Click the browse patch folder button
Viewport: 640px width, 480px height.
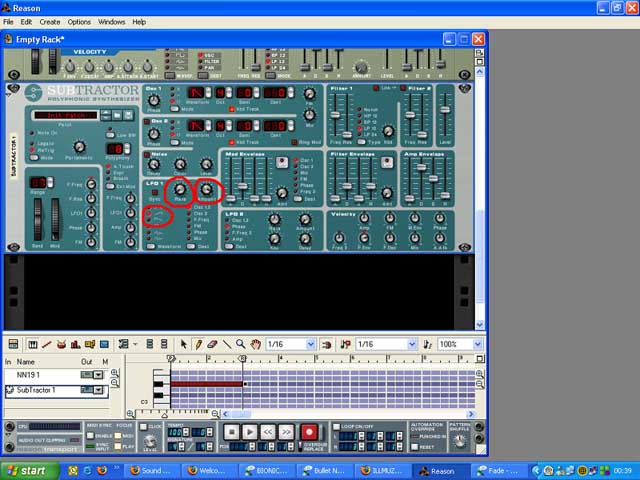tap(117, 116)
